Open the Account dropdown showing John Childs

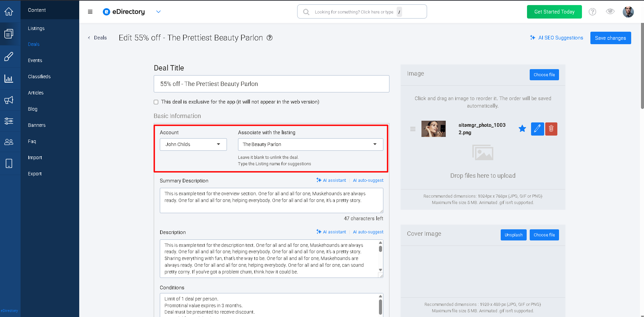point(193,144)
